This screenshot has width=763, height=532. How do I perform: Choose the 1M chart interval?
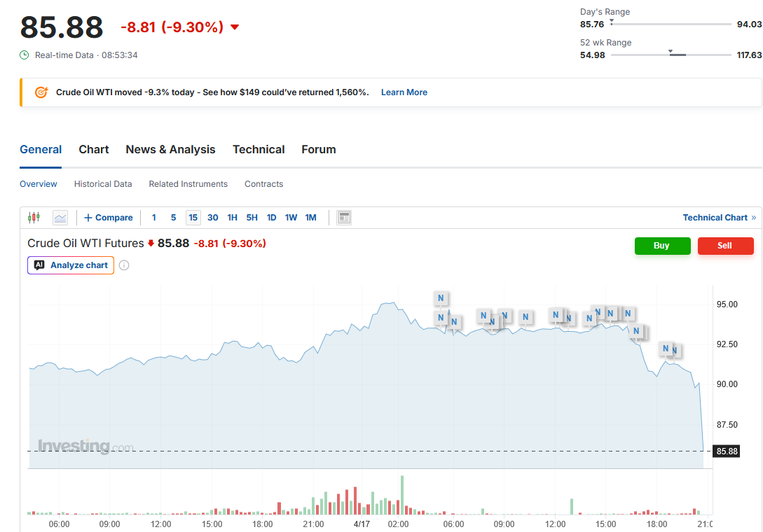click(310, 218)
